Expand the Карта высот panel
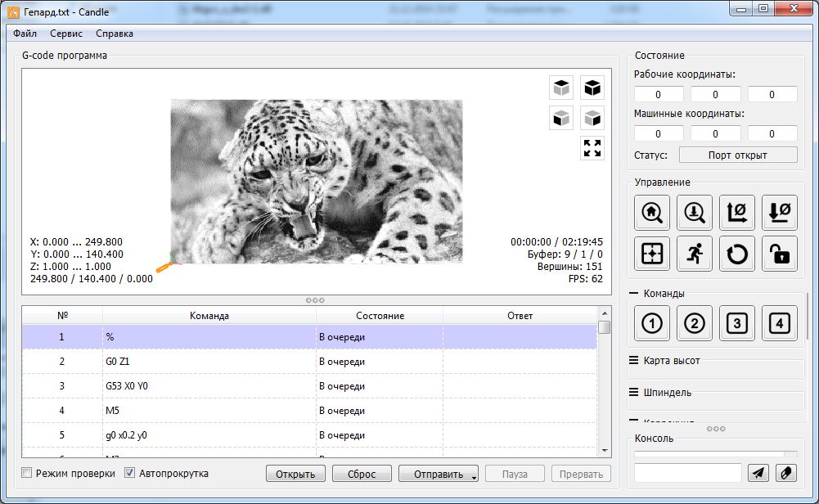The width and height of the screenshot is (819, 504). [633, 360]
